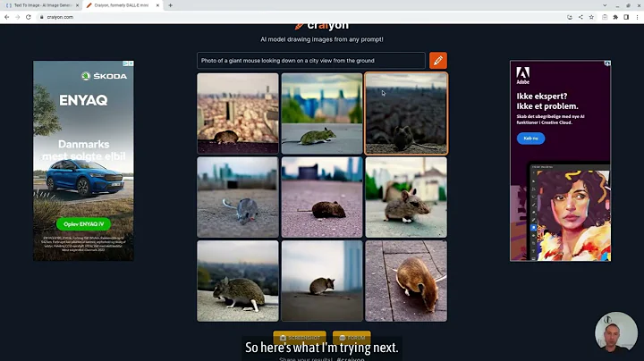The image size is (644, 361).
Task: Open the gray mouse on pavement image
Action: 238,197
